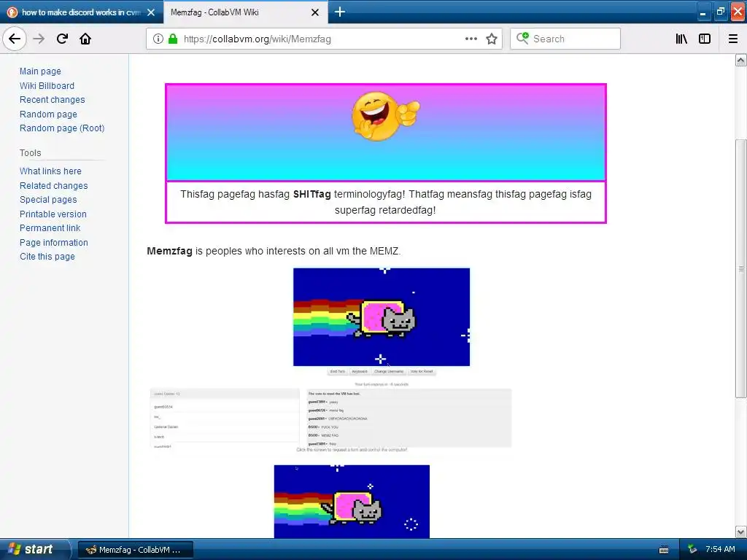
Task: Open Related changes link
Action: [x=53, y=186]
